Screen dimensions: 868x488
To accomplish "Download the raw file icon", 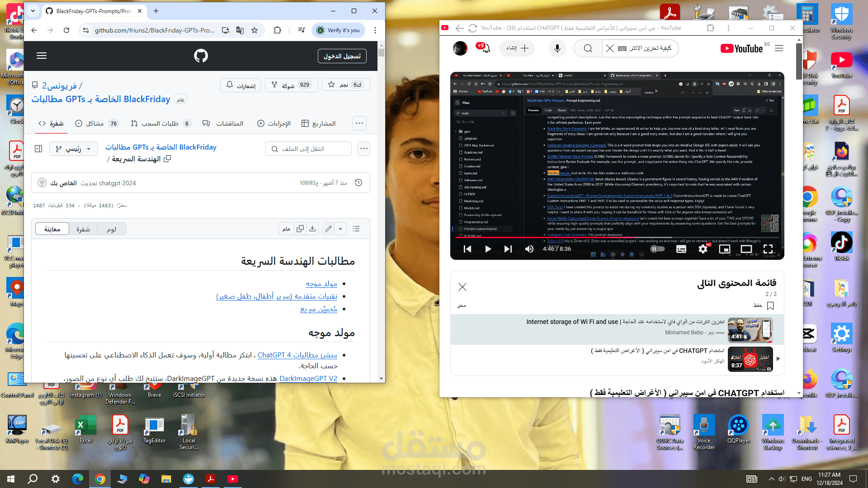I will coord(312,229).
